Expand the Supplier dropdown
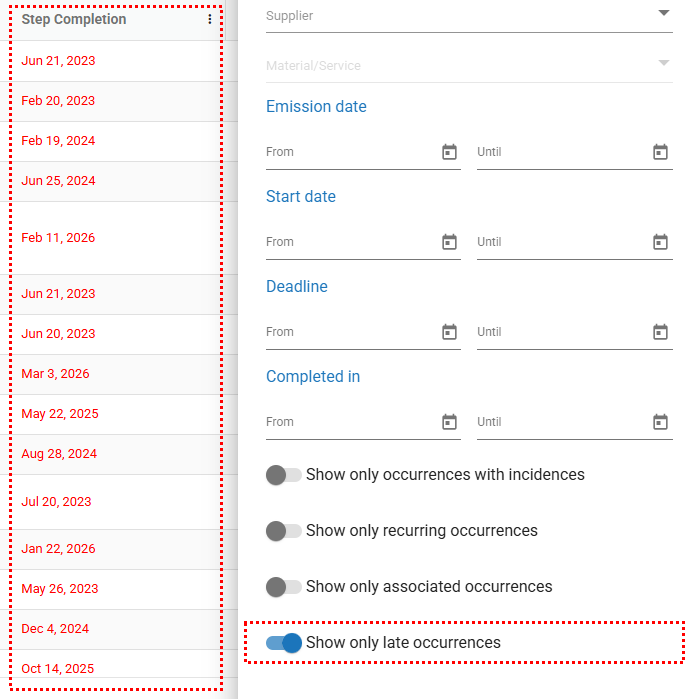 point(663,14)
